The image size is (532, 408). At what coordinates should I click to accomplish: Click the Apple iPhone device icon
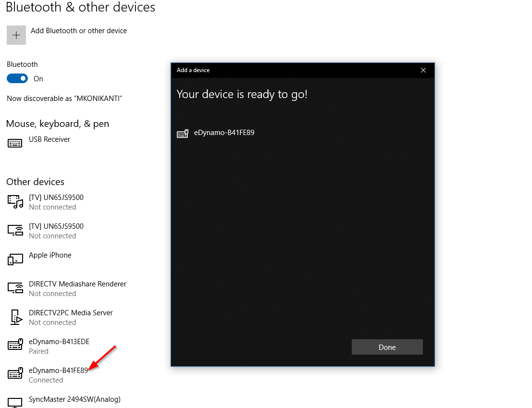tap(15, 260)
